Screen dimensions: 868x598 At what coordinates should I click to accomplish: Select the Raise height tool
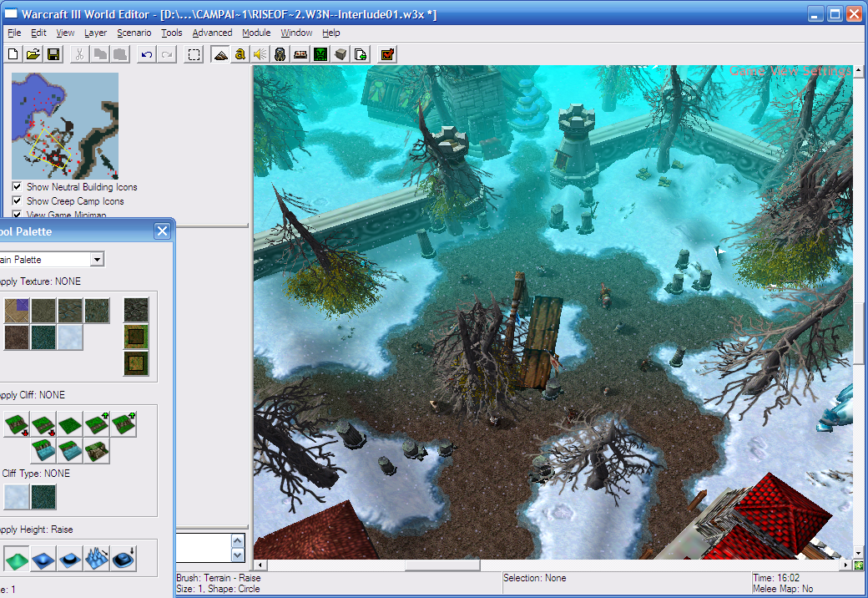[16, 558]
